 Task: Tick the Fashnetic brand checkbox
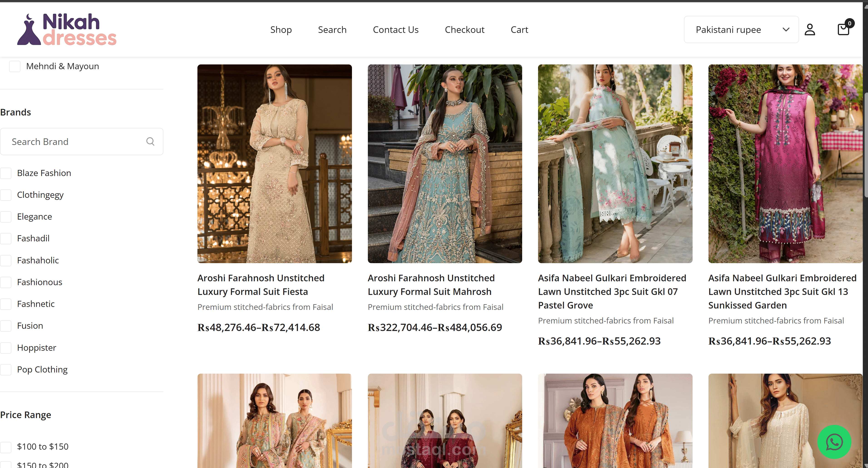click(6, 304)
